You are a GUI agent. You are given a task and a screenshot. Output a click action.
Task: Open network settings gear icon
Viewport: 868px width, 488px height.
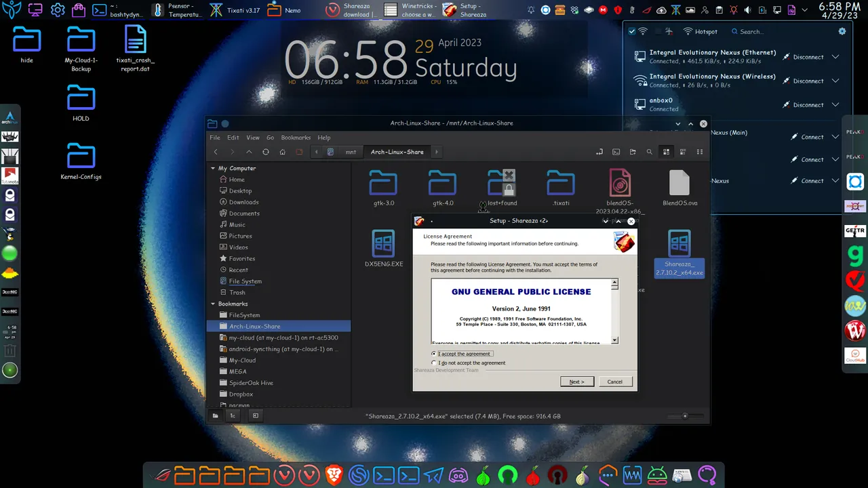[842, 31]
